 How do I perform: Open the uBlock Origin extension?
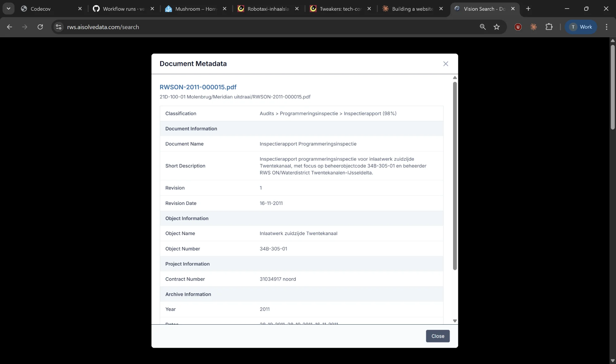(x=518, y=27)
